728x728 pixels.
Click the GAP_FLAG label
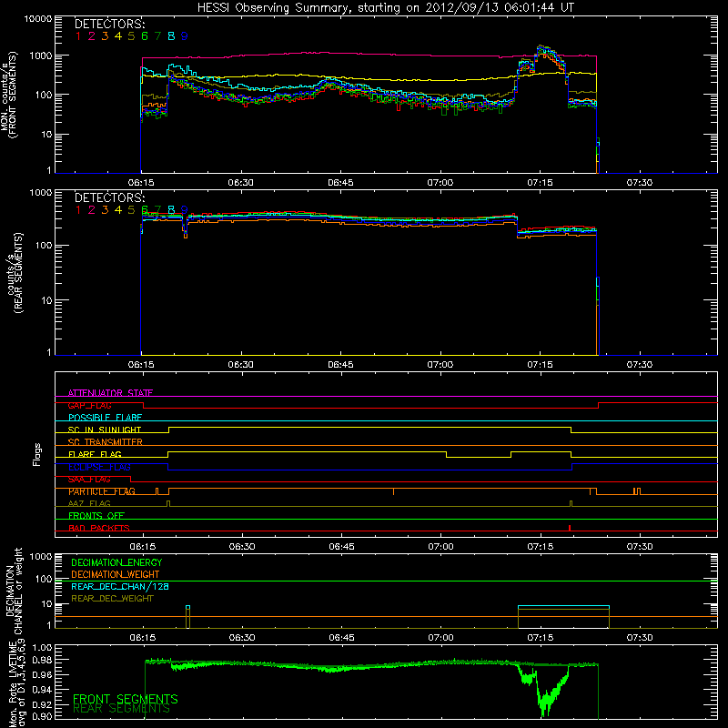[x=89, y=405]
